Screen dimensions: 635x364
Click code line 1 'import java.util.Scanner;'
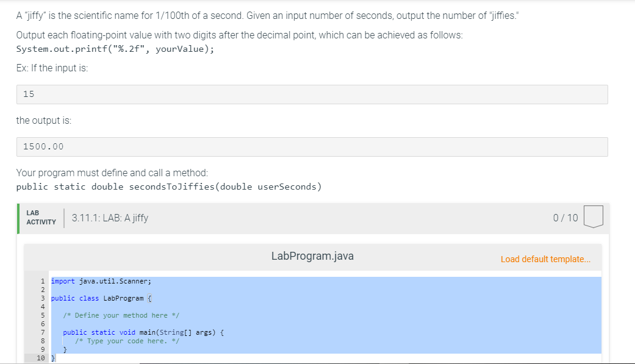tap(101, 281)
